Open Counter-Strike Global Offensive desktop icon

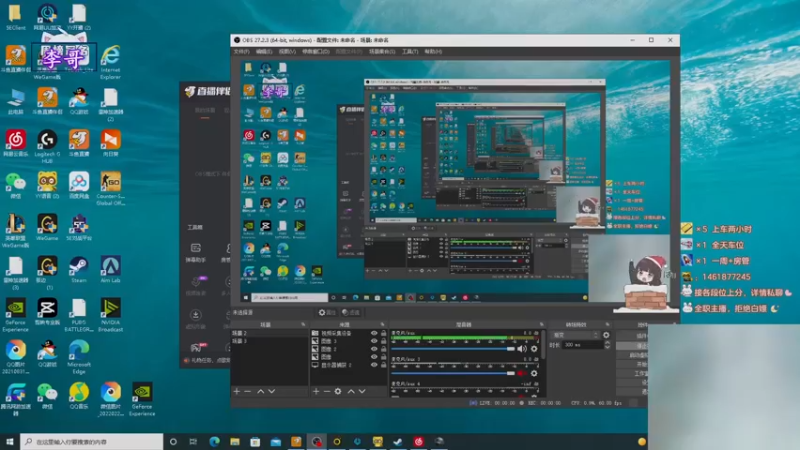[110, 189]
